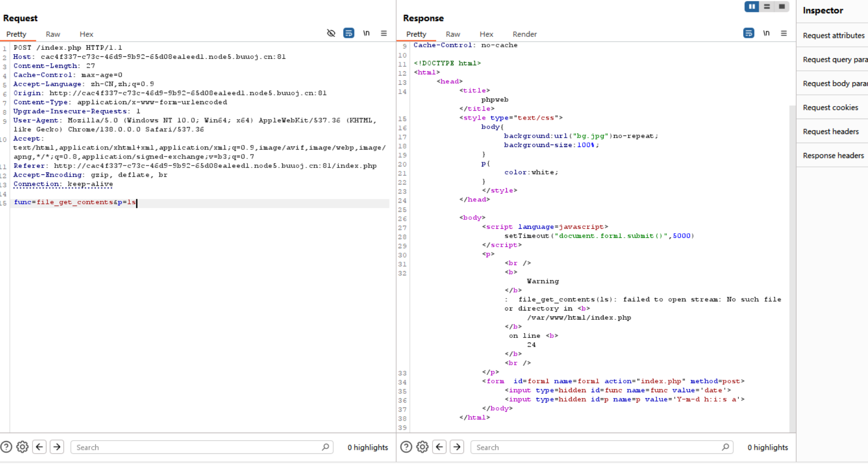Click setTimeout script line in Response
The width and height of the screenshot is (868, 464).
point(599,236)
